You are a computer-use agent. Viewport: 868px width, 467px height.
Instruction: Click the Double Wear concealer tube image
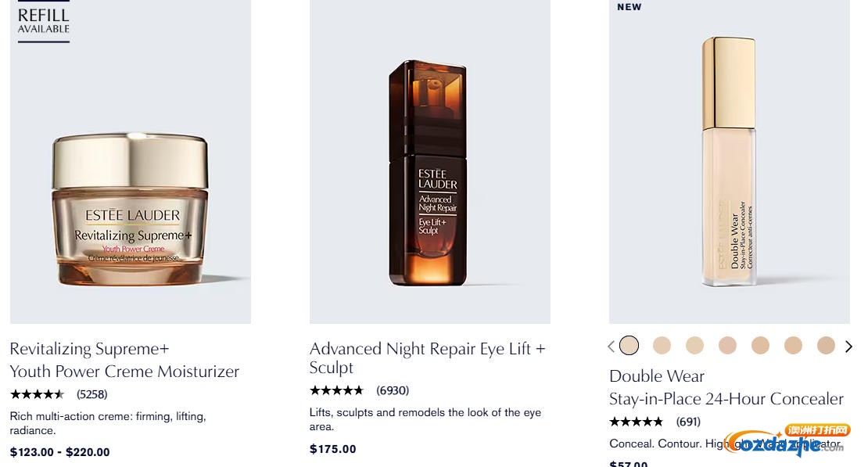729,160
